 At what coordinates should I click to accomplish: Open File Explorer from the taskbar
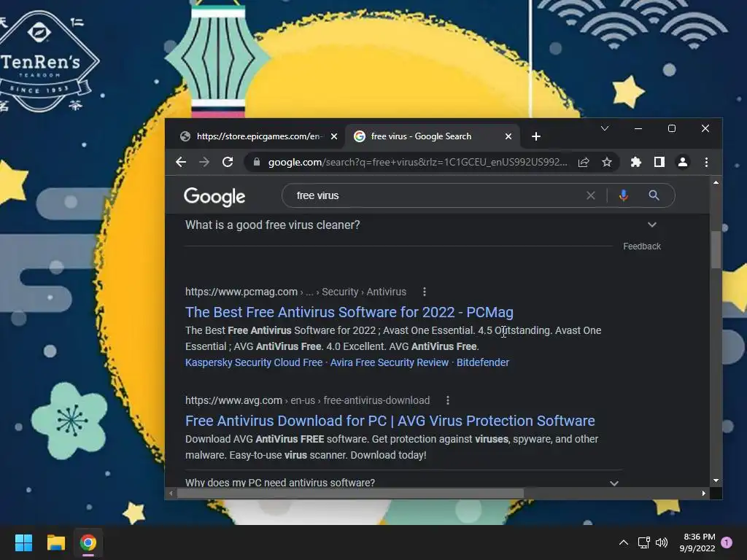(55, 542)
